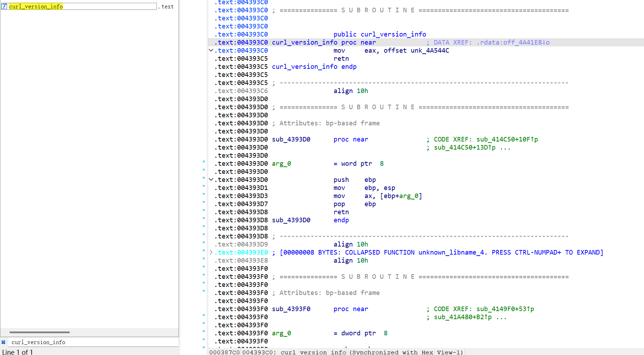The image size is (644, 355).
Task: Click the 'curl_version_info endp' line
Action: tap(314, 66)
